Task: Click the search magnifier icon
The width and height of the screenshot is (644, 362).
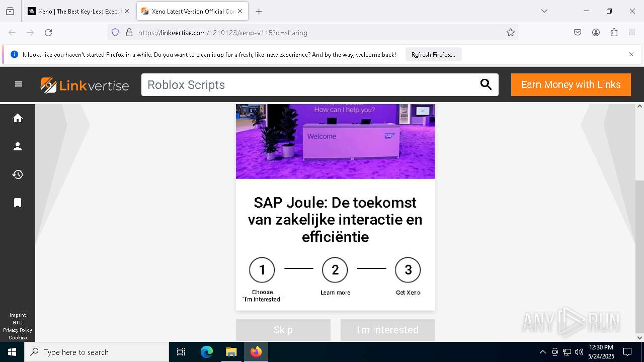Action: click(486, 84)
